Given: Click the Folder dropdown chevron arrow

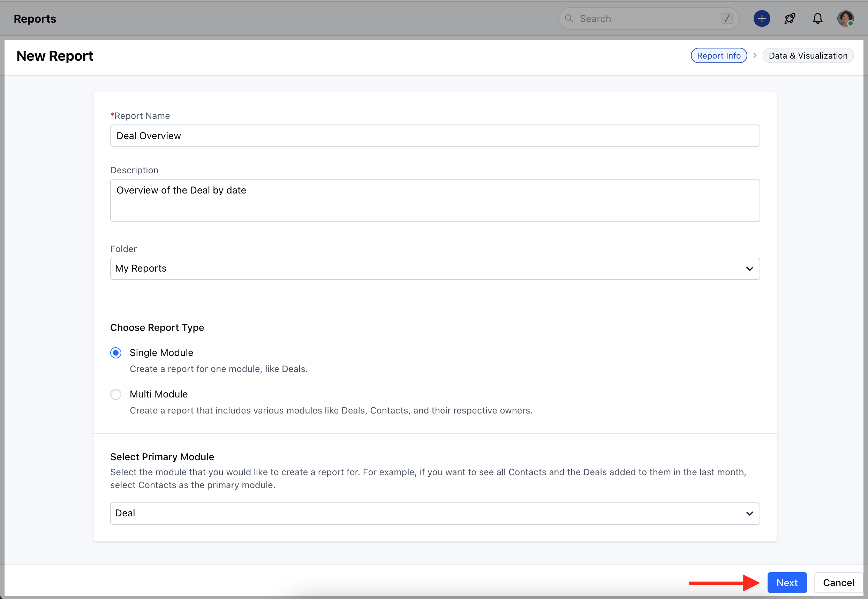Looking at the screenshot, I should coord(749,269).
